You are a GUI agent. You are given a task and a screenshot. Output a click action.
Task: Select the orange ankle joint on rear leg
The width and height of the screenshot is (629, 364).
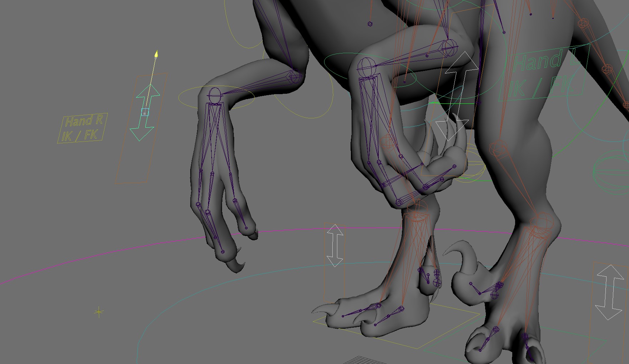(541, 222)
